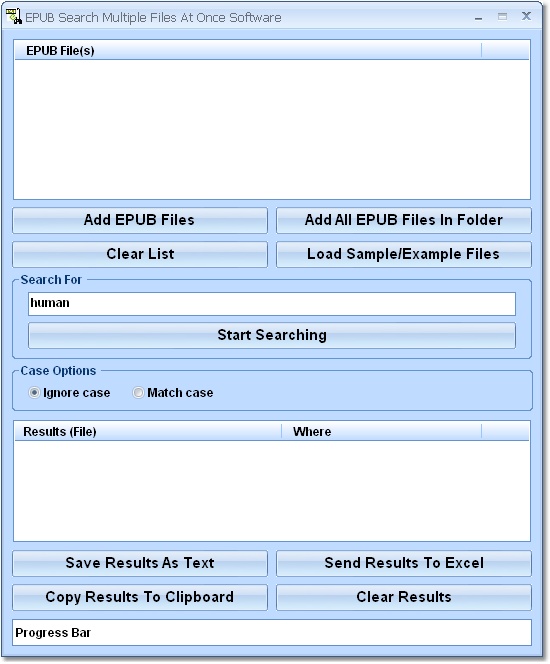Screen dimensions: 550x664
Task: Click the EPUB File(s) column header
Action: tap(248, 51)
